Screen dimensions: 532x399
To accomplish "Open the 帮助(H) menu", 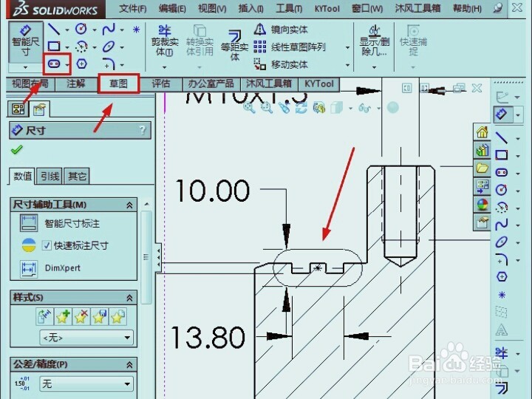I will coord(467,8).
